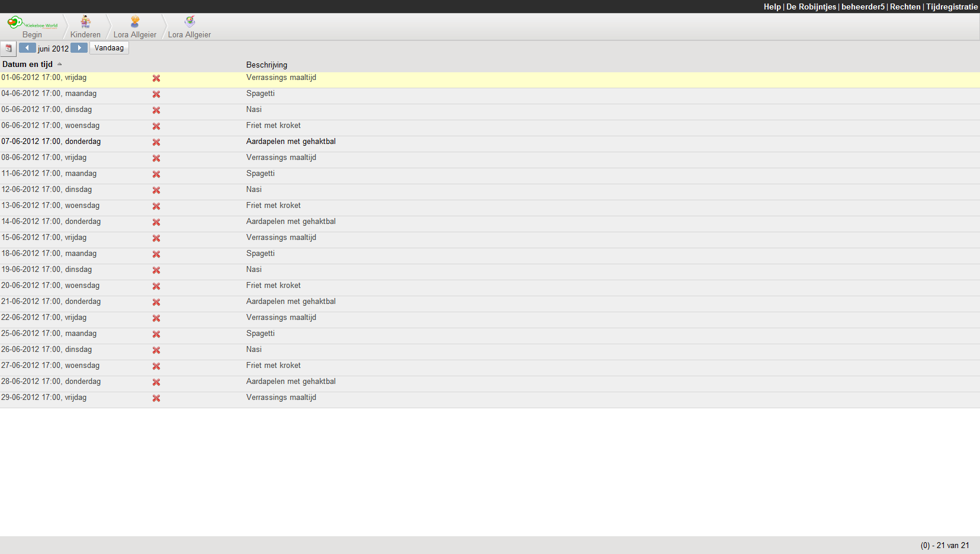Toggle the red X on 13-06-2012 Friet met kroket
This screenshot has width=980, height=554.
click(156, 206)
